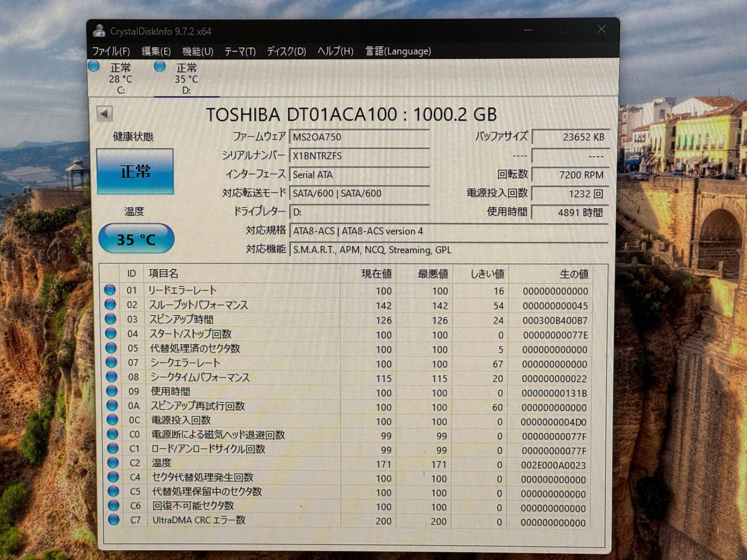
Task: Click the blue status icon for 回復不可能セクタ数
Action: coord(114,505)
